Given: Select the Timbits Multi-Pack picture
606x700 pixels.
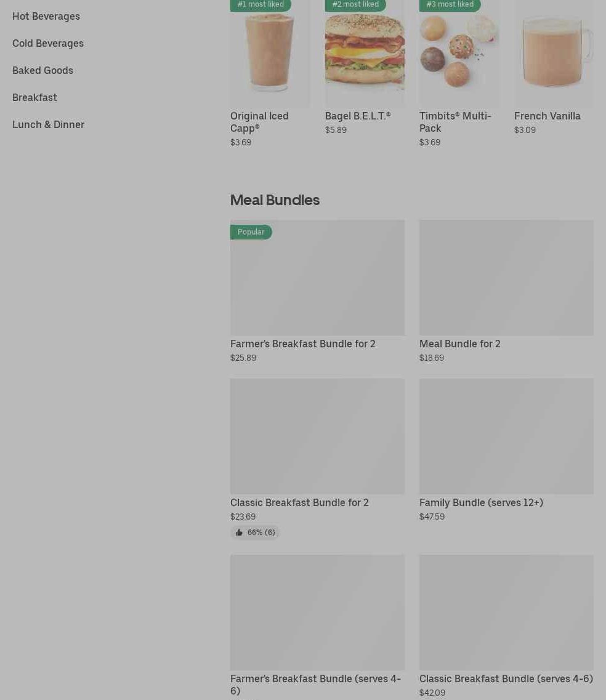Looking at the screenshot, I should pyautogui.click(x=459, y=54).
